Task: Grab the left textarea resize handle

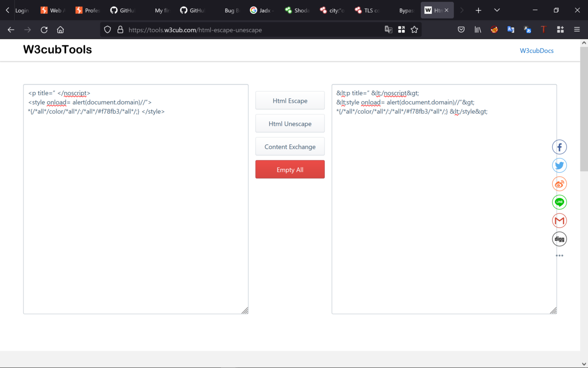Action: pos(245,311)
